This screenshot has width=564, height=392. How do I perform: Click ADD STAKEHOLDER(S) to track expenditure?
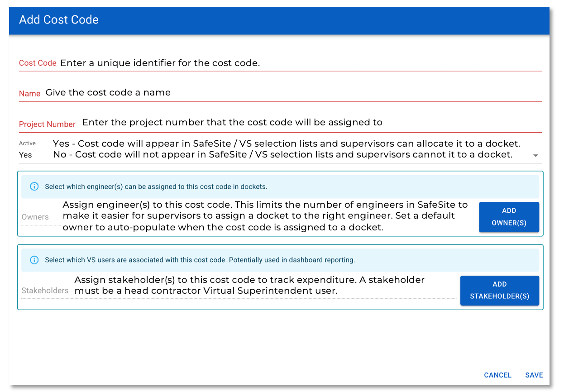point(499,290)
